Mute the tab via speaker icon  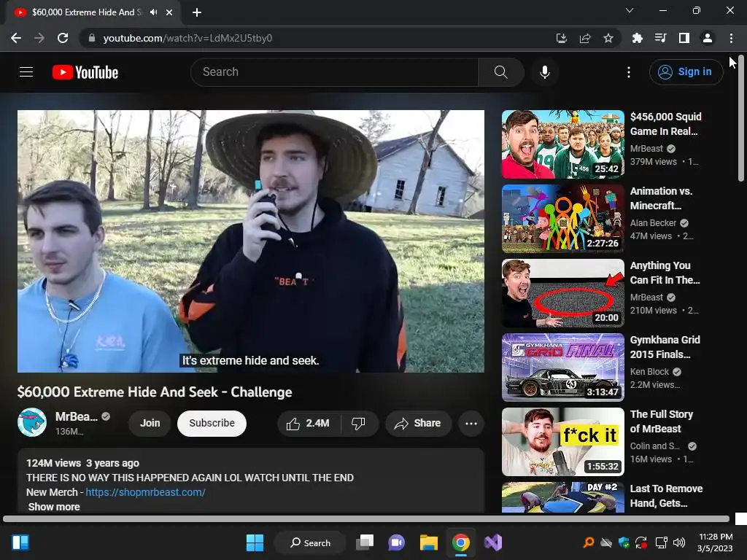(x=153, y=12)
